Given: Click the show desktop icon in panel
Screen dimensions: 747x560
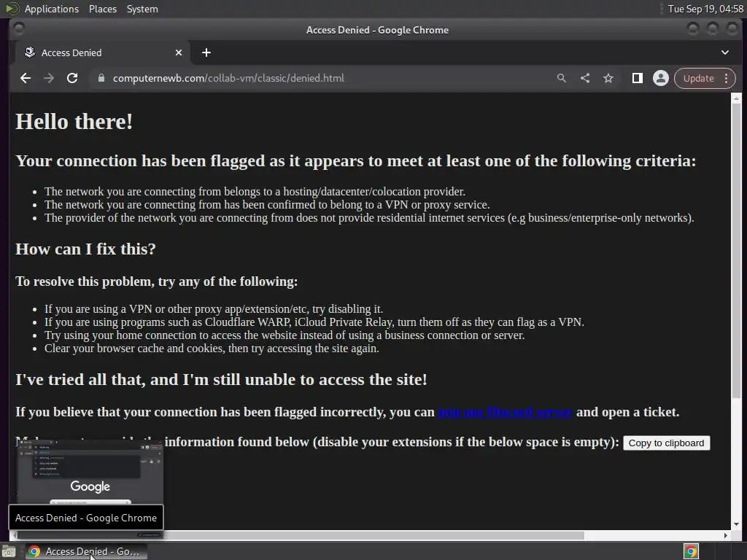Looking at the screenshot, I should pyautogui.click(x=9, y=552).
